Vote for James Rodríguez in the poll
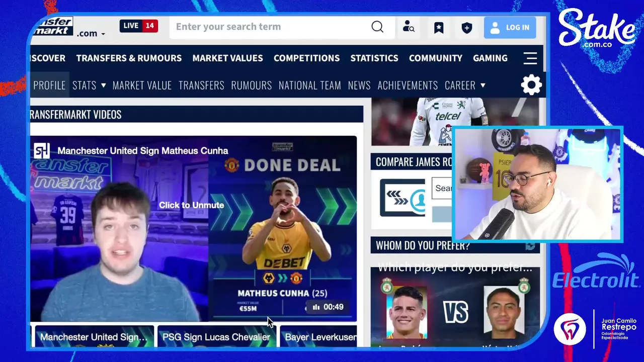 [406, 313]
